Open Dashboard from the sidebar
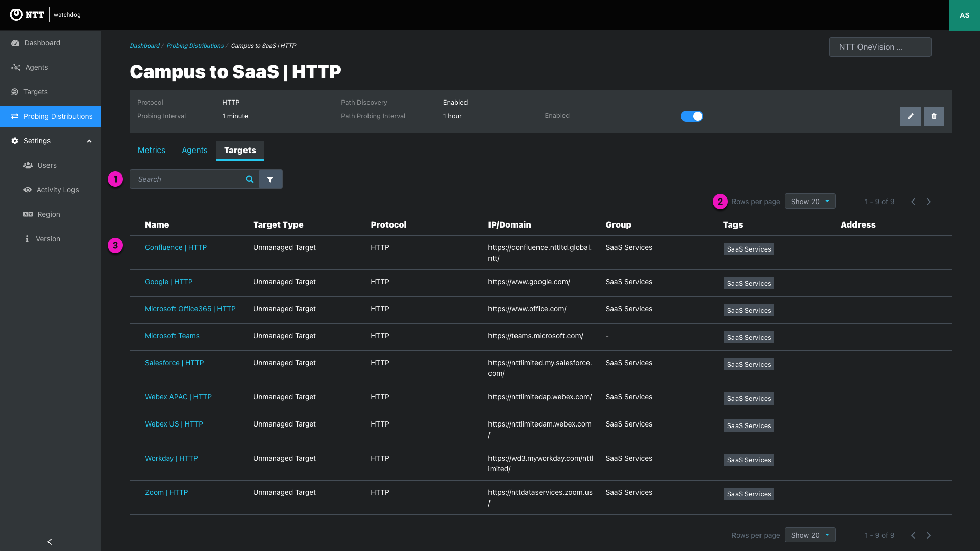980x551 pixels. point(51,43)
